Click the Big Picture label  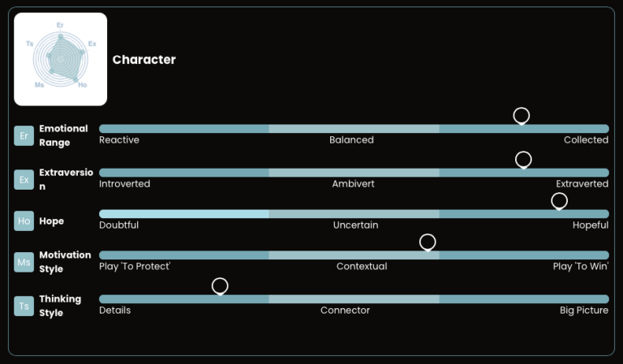pos(583,310)
